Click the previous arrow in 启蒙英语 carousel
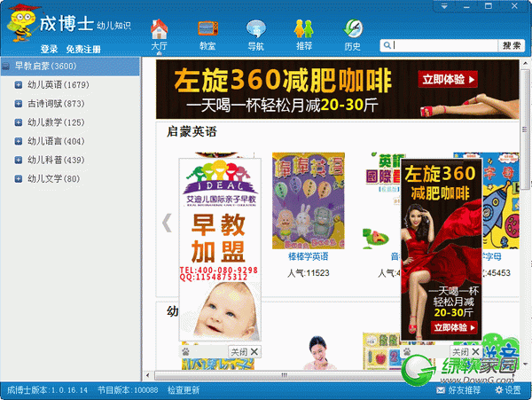Screen dimensions: 532x400 coord(167,223)
